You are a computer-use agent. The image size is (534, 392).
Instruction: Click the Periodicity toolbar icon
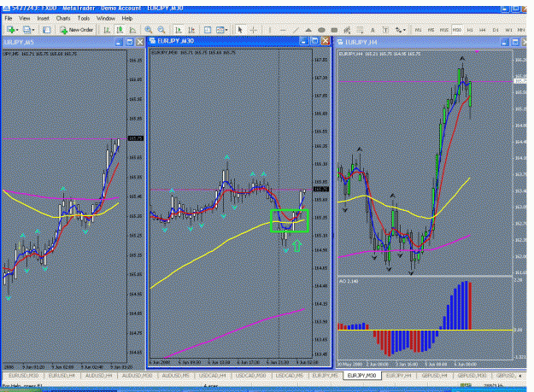click(208, 30)
